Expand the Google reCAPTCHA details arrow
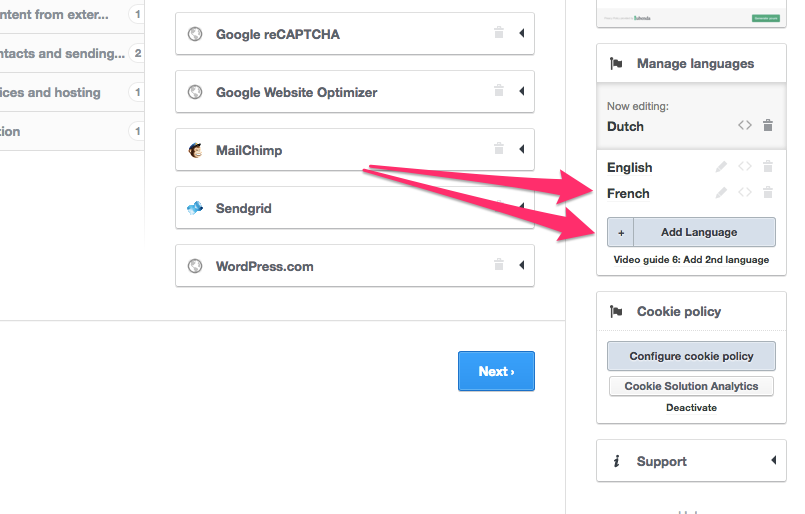The height and width of the screenshot is (514, 805). pos(521,34)
